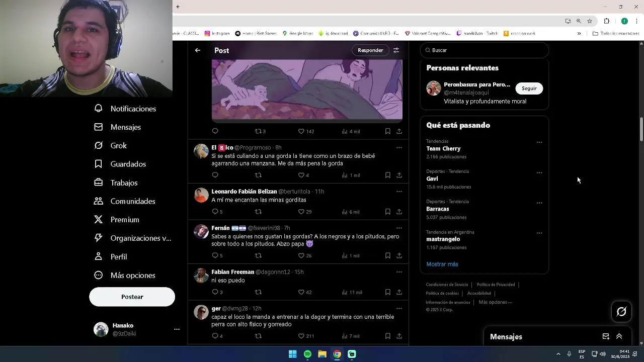
Task: Open Chrome extensions puzzle icon
Action: 606,21
